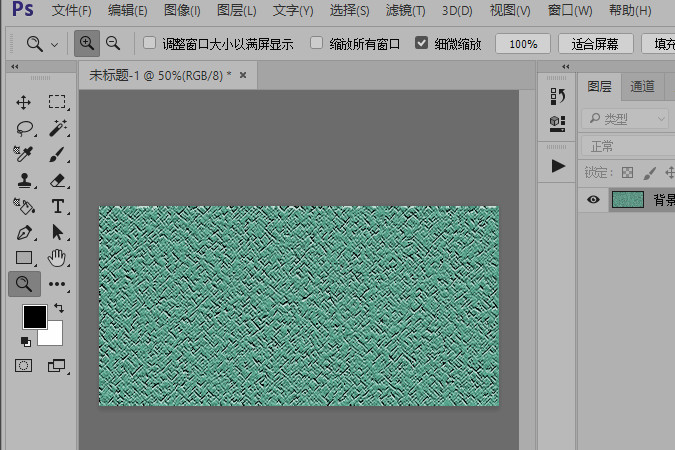
Task: Select the Rectangle shape tool
Action: (24, 258)
